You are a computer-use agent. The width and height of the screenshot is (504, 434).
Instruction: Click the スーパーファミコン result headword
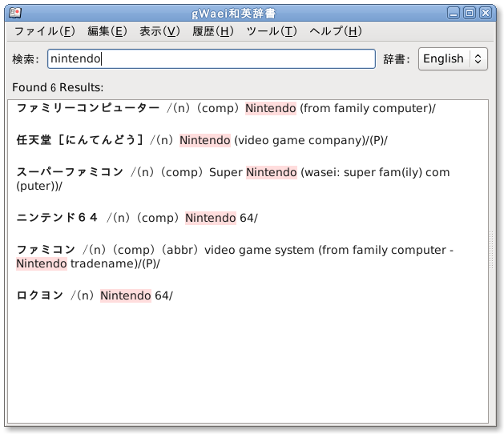(x=71, y=172)
